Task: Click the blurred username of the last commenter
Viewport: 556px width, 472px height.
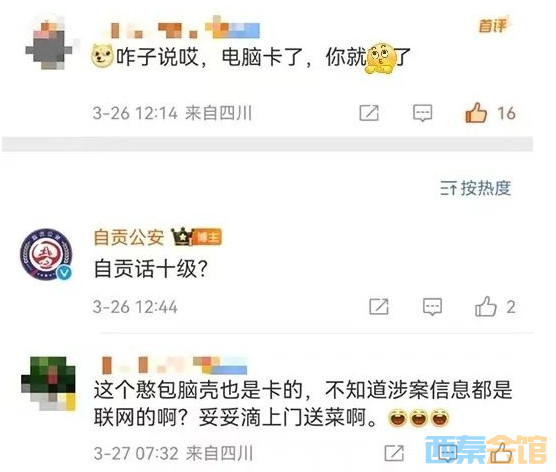Action: [x=174, y=366]
